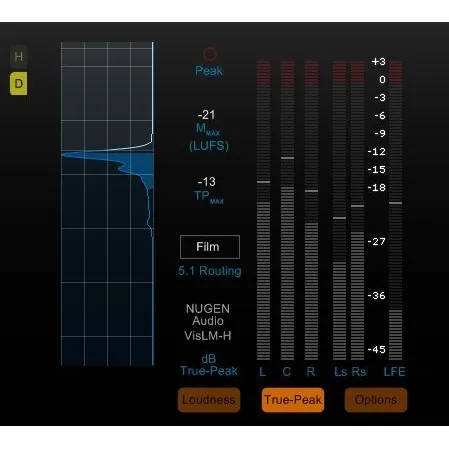Click the L channel meter bar
The height and width of the screenshot is (449, 449).
[263, 210]
